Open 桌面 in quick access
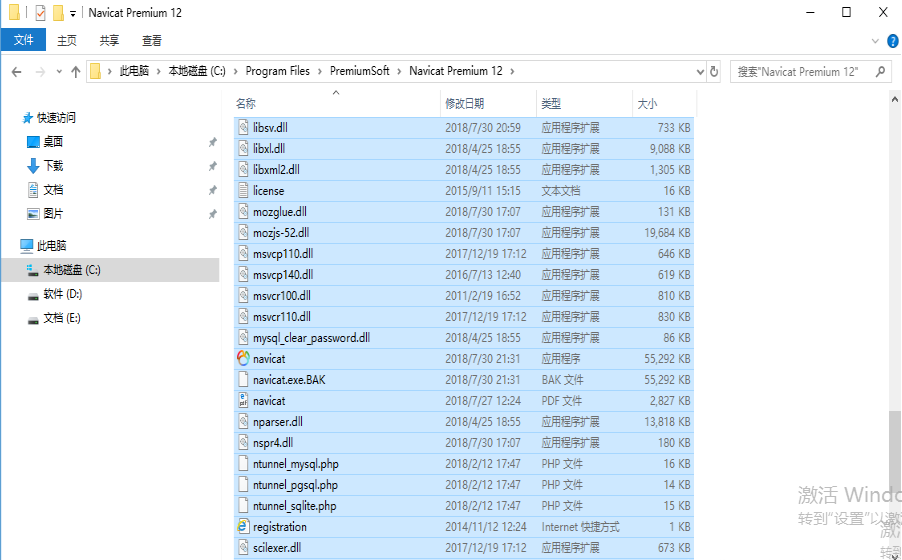Image resolution: width=902 pixels, height=560 pixels. pyautogui.click(x=53, y=142)
